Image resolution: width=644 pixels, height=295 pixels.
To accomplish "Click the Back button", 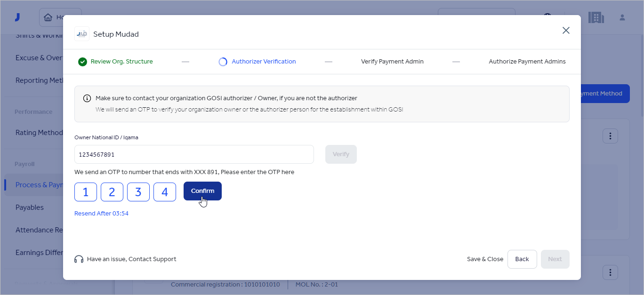I will [522, 259].
